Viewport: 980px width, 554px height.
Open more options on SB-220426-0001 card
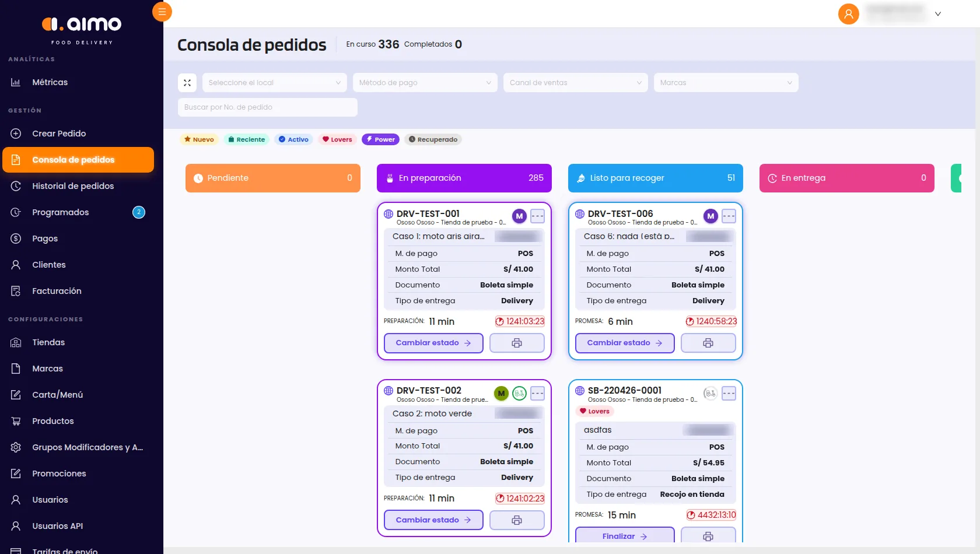[x=729, y=394]
